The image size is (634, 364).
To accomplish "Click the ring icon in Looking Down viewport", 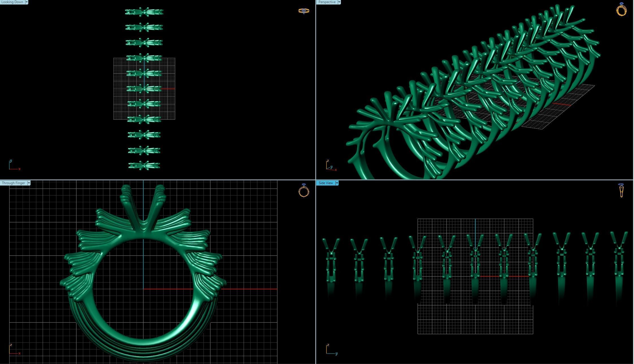I will click(x=304, y=11).
